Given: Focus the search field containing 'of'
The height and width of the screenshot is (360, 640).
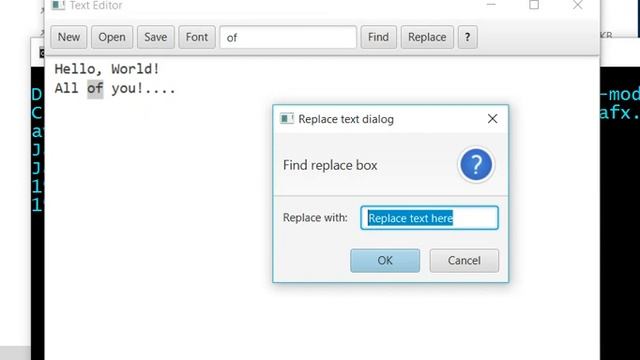Looking at the screenshot, I should (288, 37).
